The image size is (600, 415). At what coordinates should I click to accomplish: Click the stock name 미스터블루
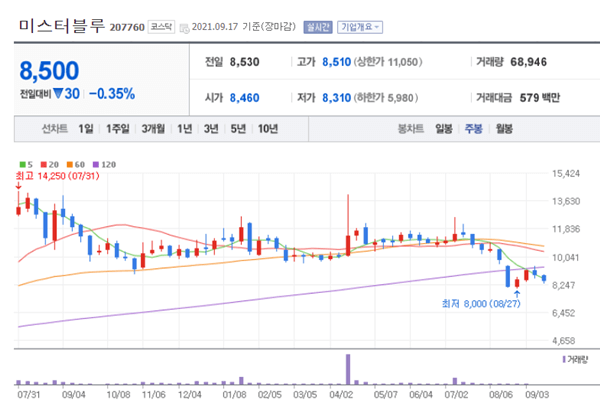coord(62,26)
